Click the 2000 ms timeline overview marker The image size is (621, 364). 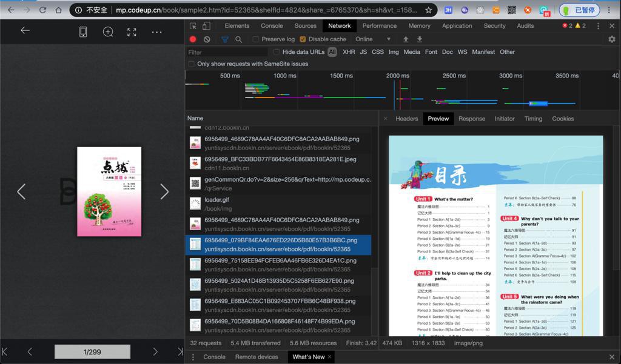[x=398, y=76]
